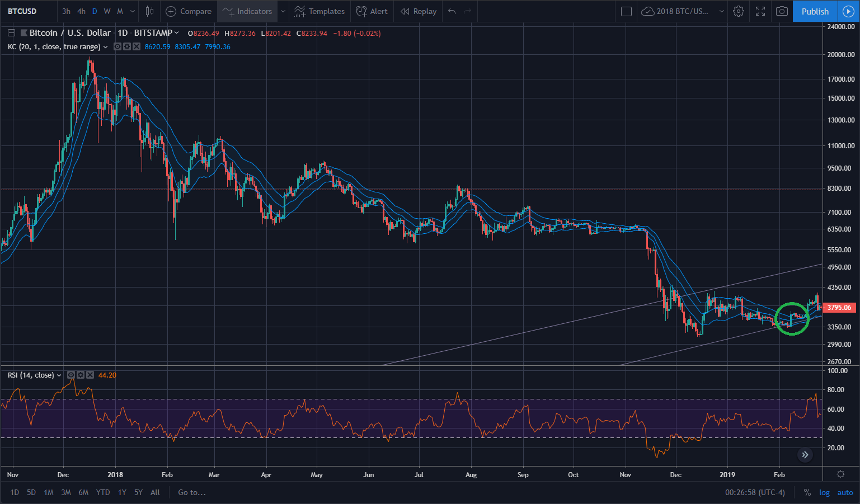The width and height of the screenshot is (860, 504).
Task: Click the Compare symbol button
Action: [189, 11]
